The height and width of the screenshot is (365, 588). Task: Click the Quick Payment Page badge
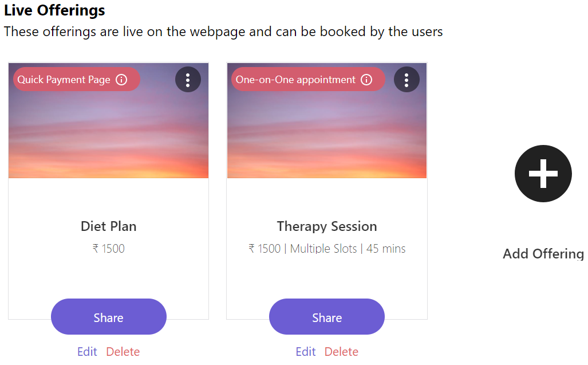64,80
